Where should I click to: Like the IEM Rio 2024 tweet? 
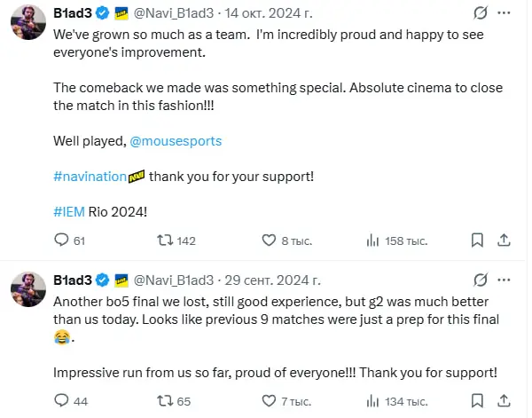click(x=270, y=241)
